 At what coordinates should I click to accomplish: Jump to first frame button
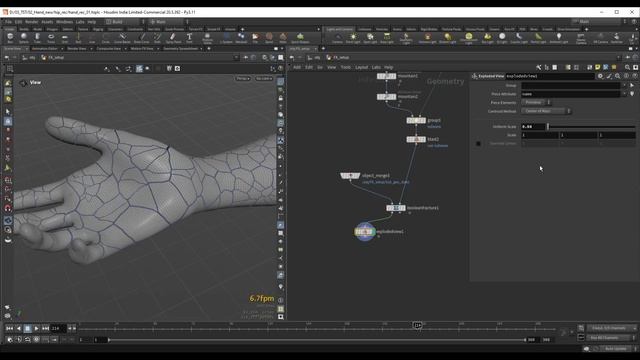coord(9,328)
